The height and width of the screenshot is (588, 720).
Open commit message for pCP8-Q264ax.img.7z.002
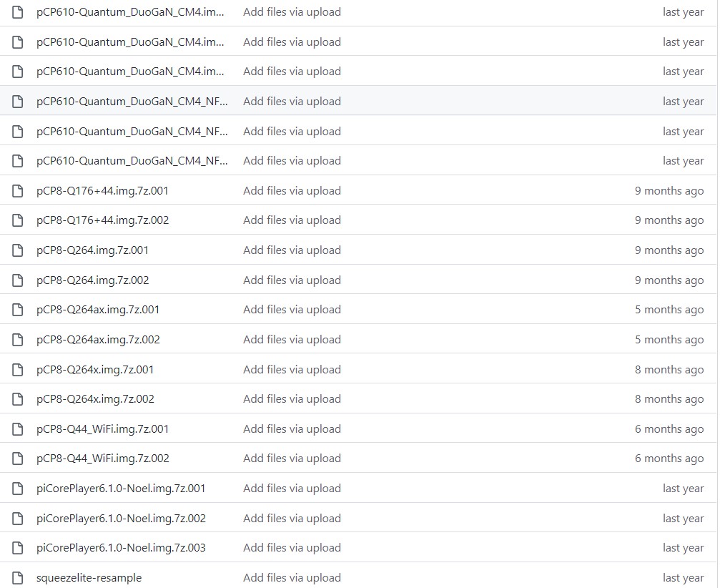pyautogui.click(x=292, y=340)
